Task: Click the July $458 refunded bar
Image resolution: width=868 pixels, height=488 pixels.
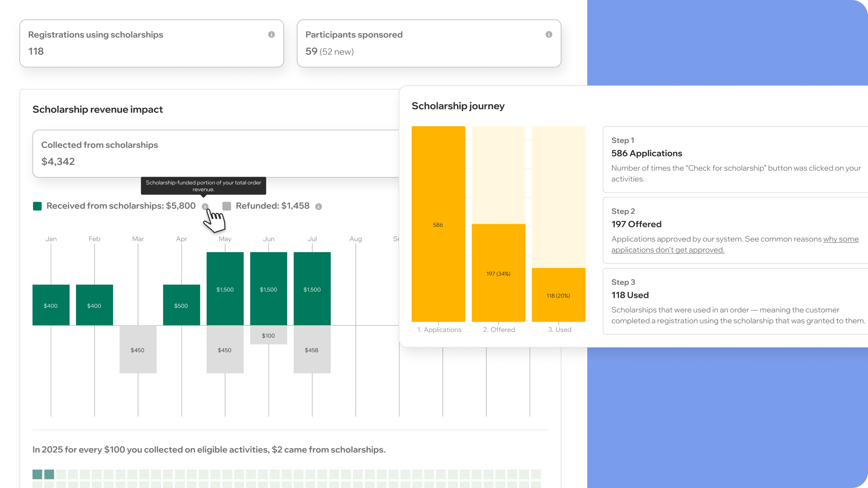Action: pos(312,350)
